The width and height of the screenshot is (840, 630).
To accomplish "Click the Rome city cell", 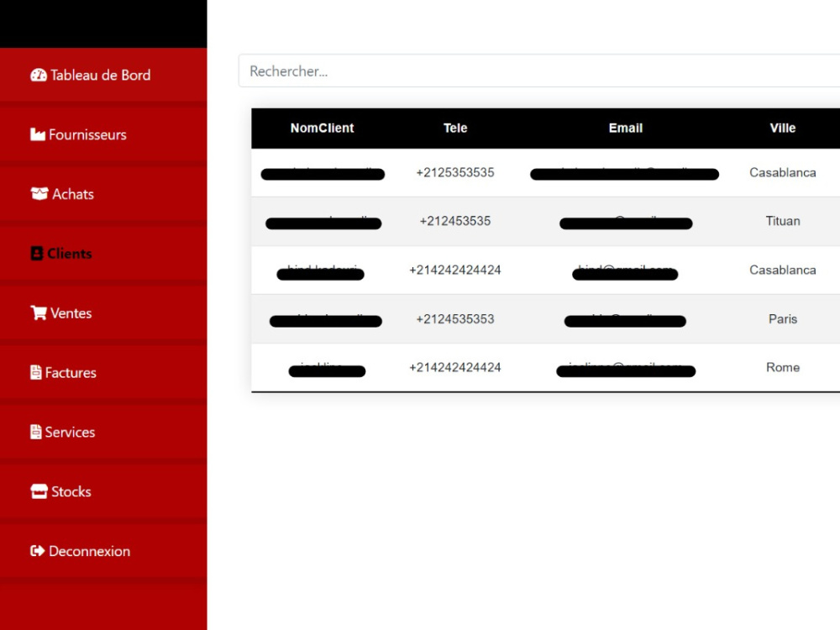I will (783, 368).
